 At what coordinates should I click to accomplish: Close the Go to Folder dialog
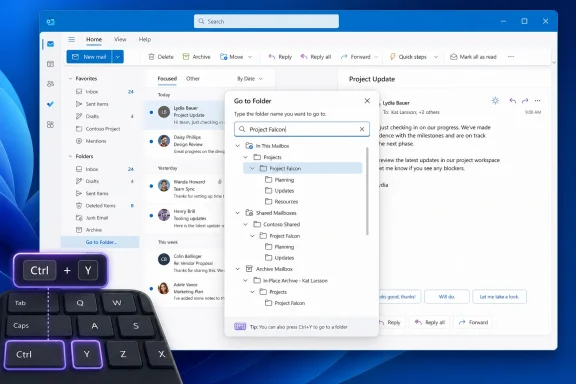[367, 101]
